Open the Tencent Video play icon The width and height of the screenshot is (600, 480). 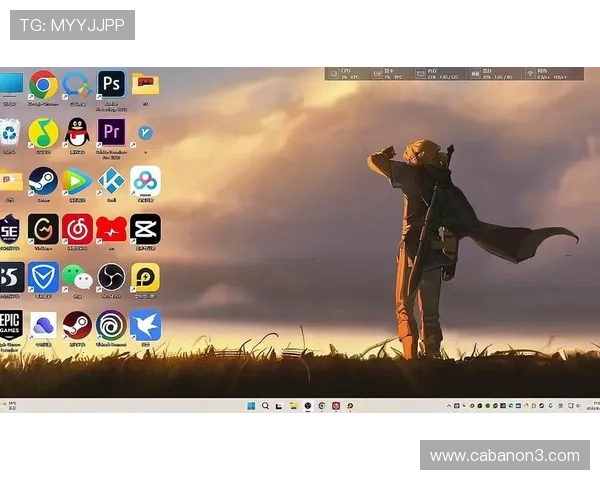77,181
